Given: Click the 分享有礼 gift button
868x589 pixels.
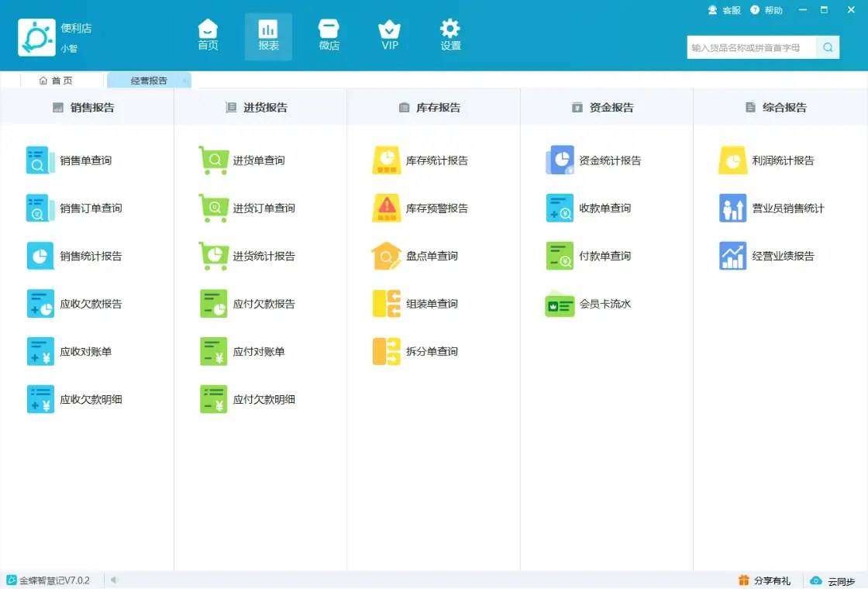Looking at the screenshot, I should pos(764,580).
